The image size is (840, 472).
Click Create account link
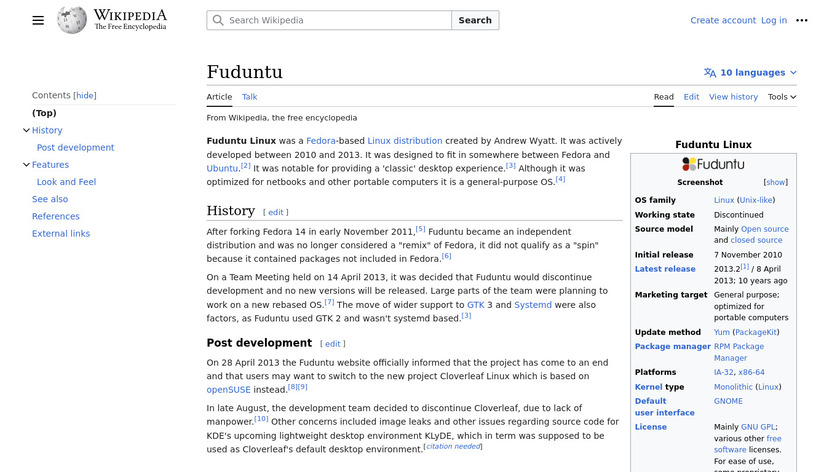pyautogui.click(x=723, y=20)
